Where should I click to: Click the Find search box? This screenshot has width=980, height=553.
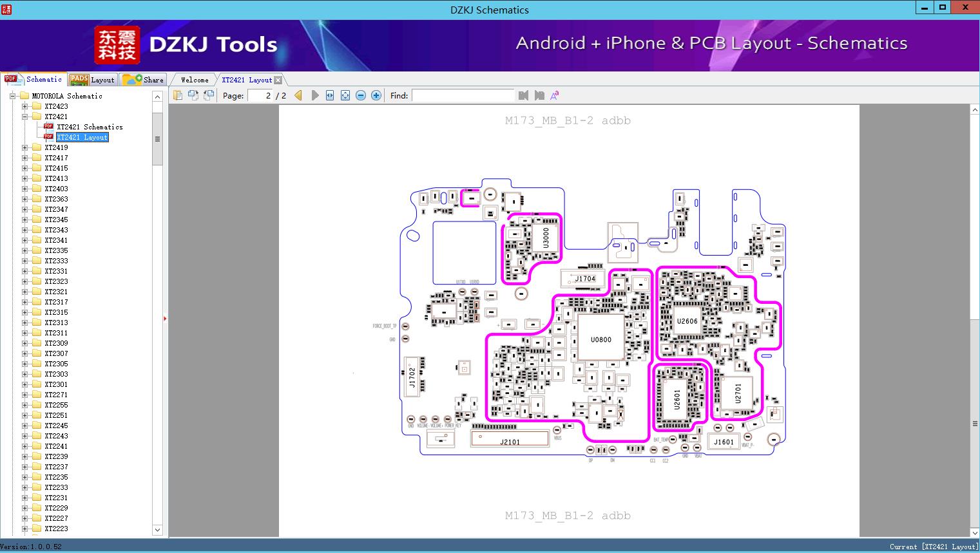tap(463, 95)
